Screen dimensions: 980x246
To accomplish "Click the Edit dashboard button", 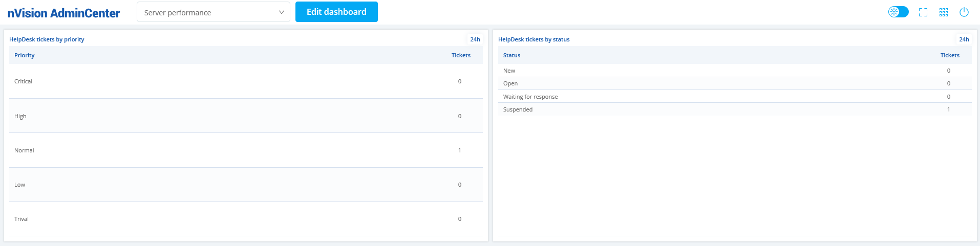I will 336,12.
